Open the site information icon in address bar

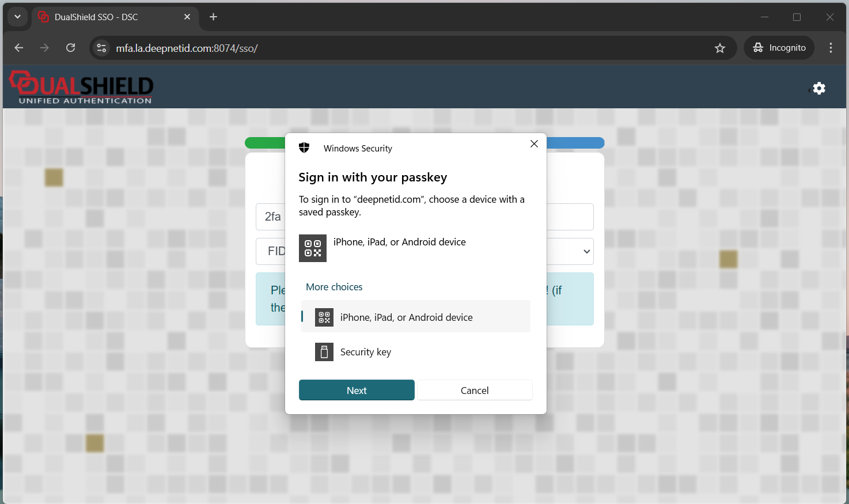point(101,48)
